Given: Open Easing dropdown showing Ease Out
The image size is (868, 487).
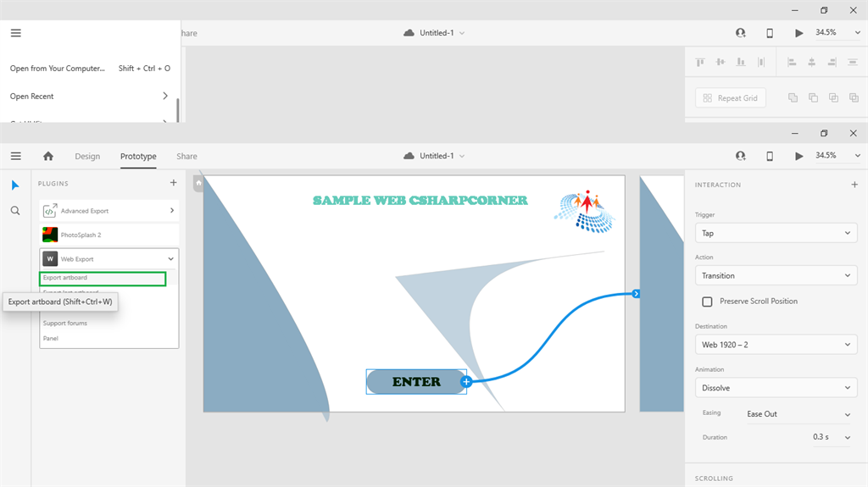Looking at the screenshot, I should click(798, 414).
